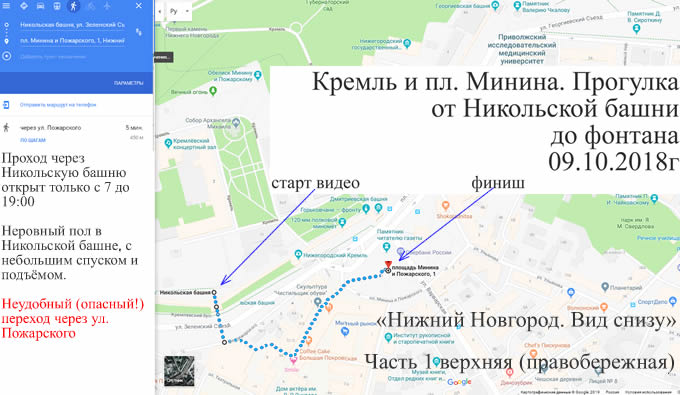Click Отправить маршрут на телефон link
Viewport: 680px width, 395px height.
(58, 104)
